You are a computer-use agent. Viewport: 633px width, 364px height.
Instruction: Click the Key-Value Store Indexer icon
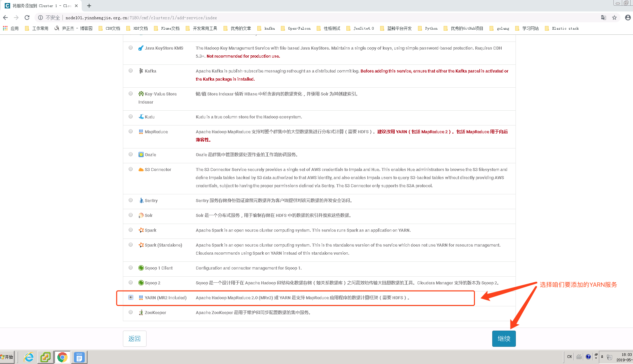pyautogui.click(x=141, y=94)
